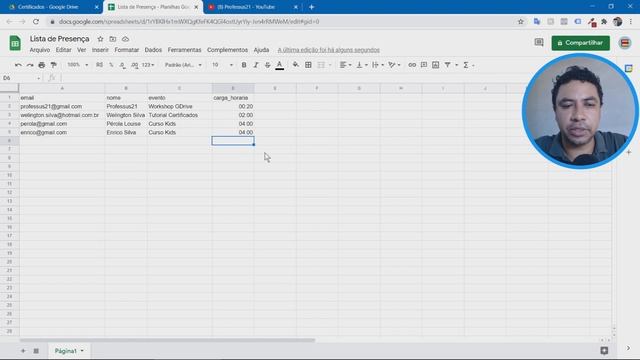Increase decimal places button

(x=134, y=65)
